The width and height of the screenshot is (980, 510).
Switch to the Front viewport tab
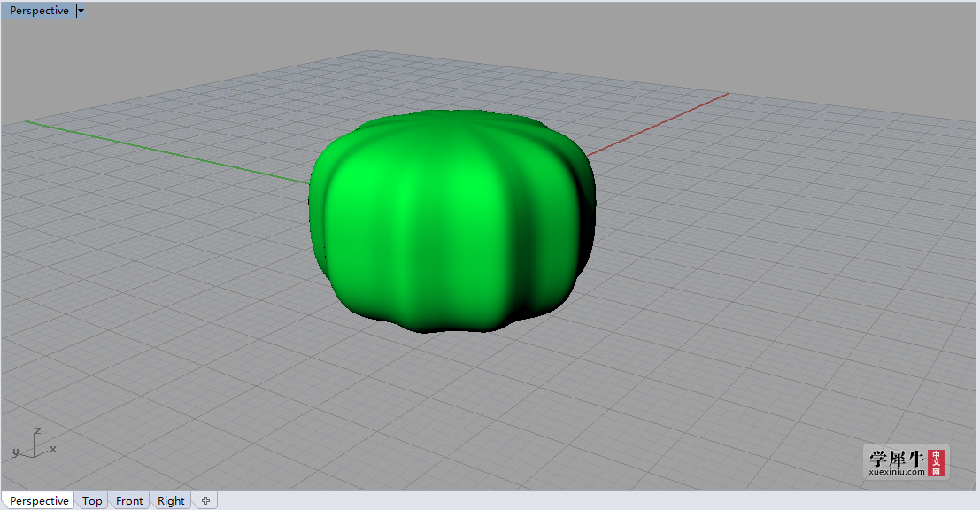128,500
